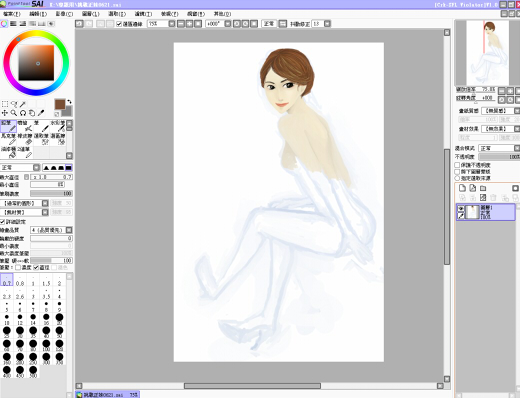The image size is (520, 398).
Task: Open the Filter (濾鏡) menu
Action: click(x=143, y=14)
